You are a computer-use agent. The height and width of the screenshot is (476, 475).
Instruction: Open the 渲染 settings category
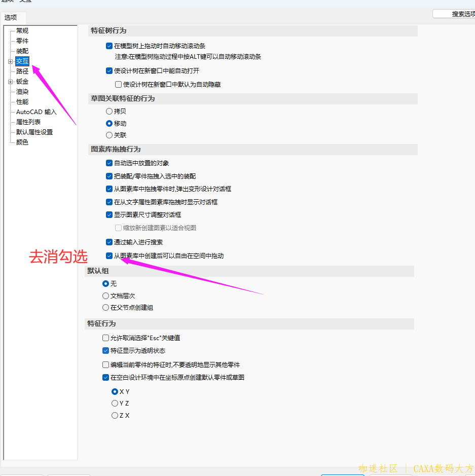point(21,91)
